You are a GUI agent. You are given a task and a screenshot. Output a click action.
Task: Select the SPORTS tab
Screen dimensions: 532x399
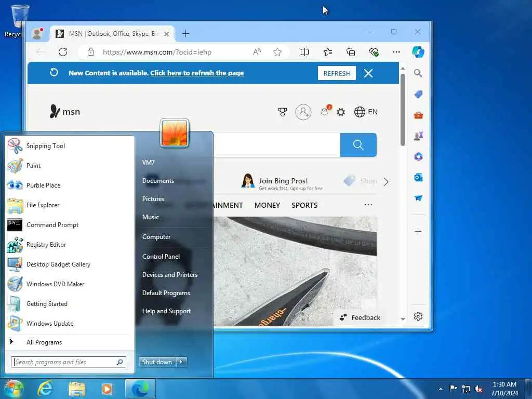click(x=304, y=205)
